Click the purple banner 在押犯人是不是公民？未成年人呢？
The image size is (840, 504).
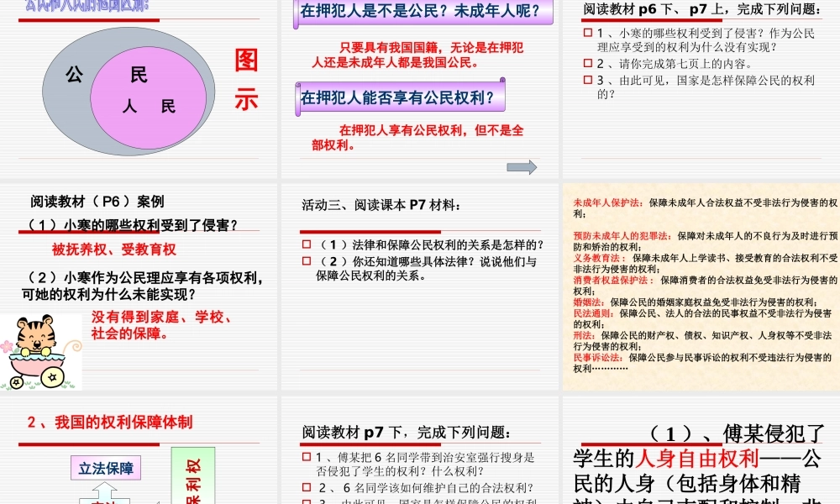(423, 11)
